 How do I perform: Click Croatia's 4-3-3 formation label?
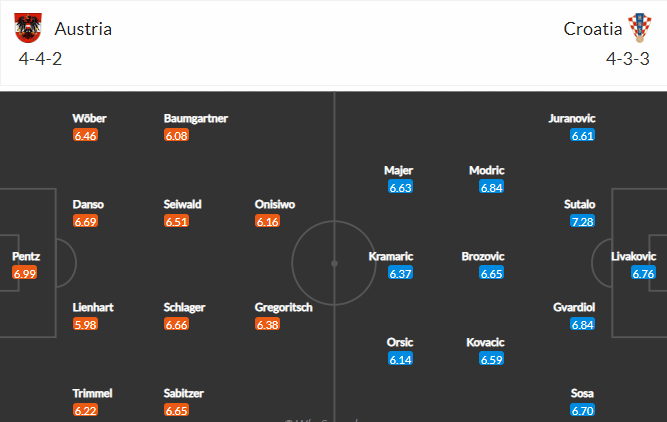(627, 59)
